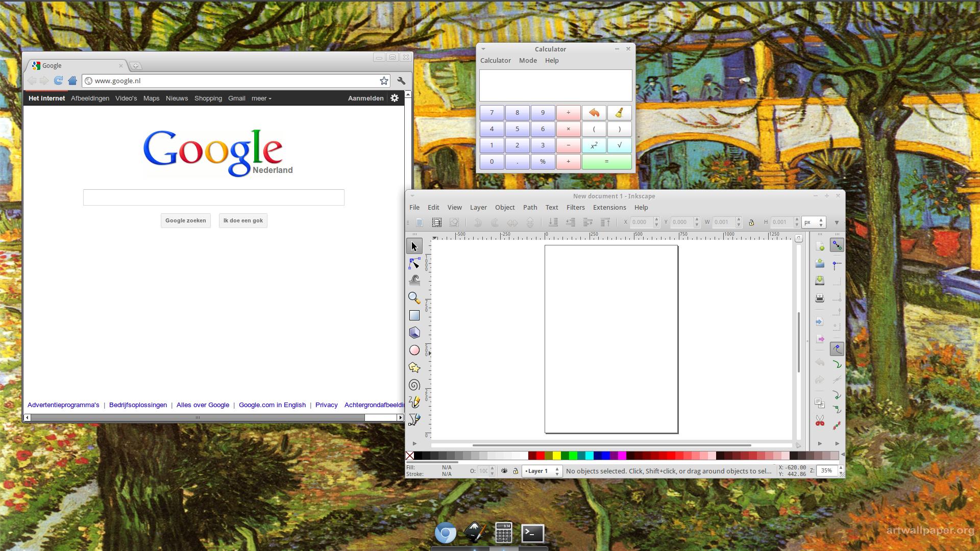Select the node editing tool in Inkscape
This screenshot has width=980, height=551.
point(414,263)
